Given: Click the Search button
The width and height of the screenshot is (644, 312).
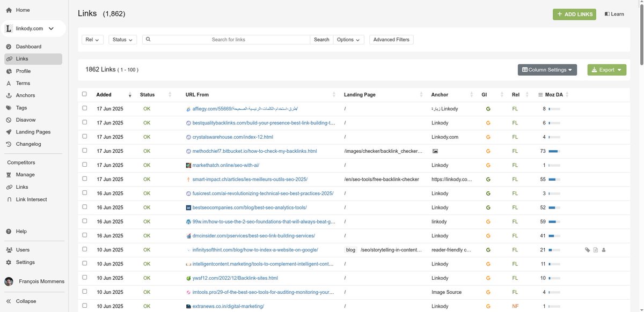Looking at the screenshot, I should (x=321, y=40).
